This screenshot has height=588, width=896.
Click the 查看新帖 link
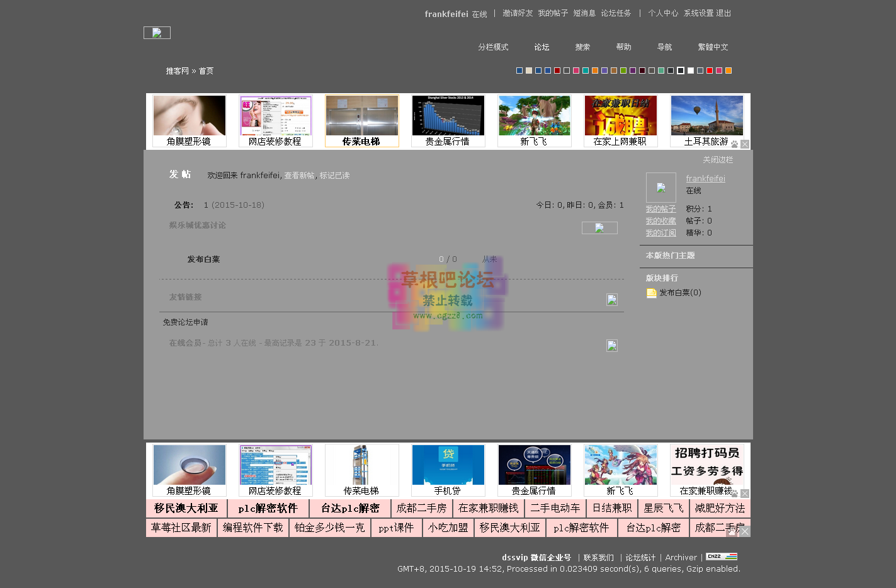pos(298,176)
